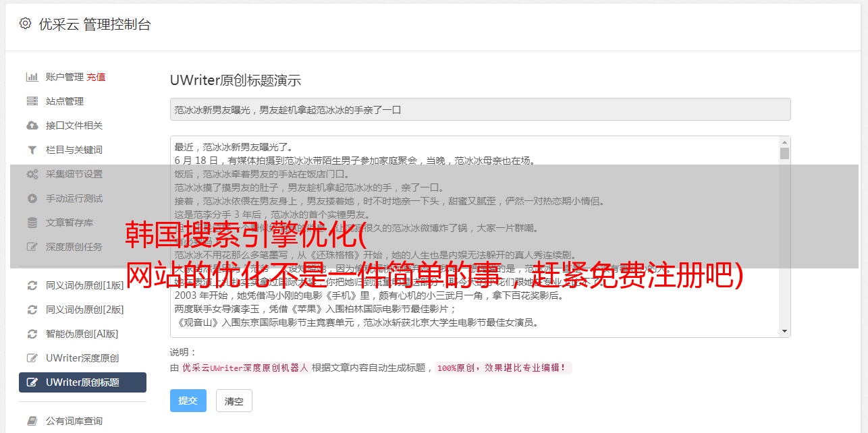Click the scrollbar thumb in article box
This screenshot has width=868, height=433.
[x=784, y=153]
